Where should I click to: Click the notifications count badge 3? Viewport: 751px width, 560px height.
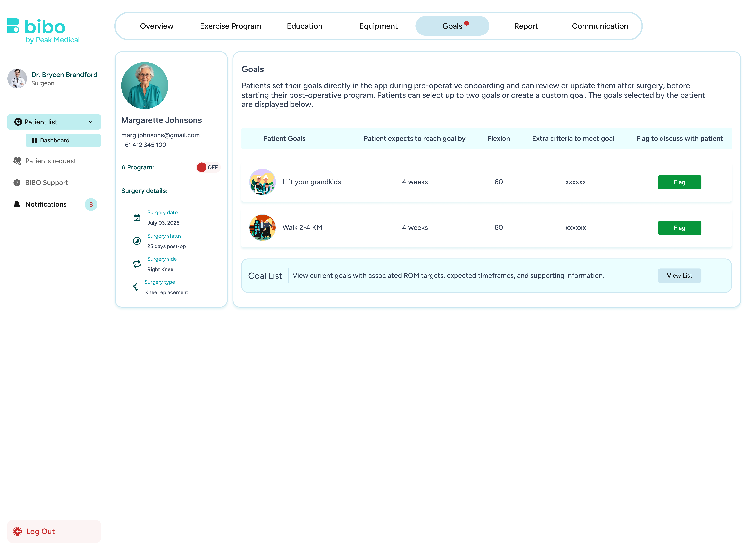tap(91, 204)
